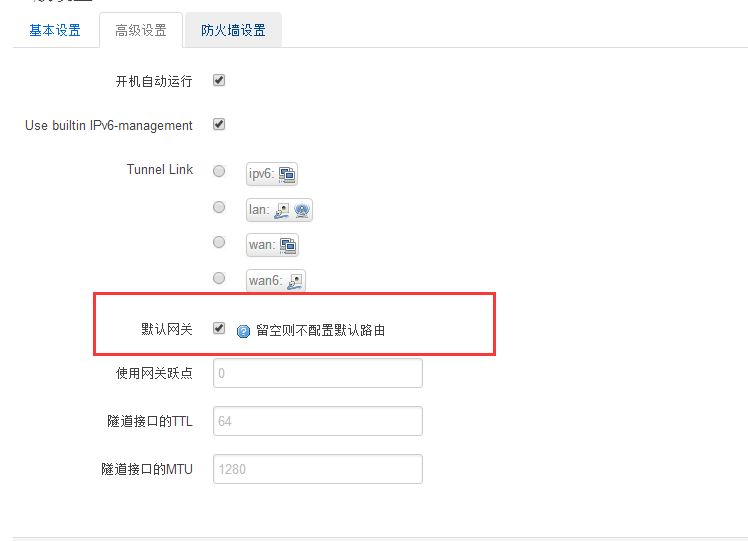Focus the 隧道接口的TTL input field
This screenshot has height=541, width=748.
tap(318, 421)
